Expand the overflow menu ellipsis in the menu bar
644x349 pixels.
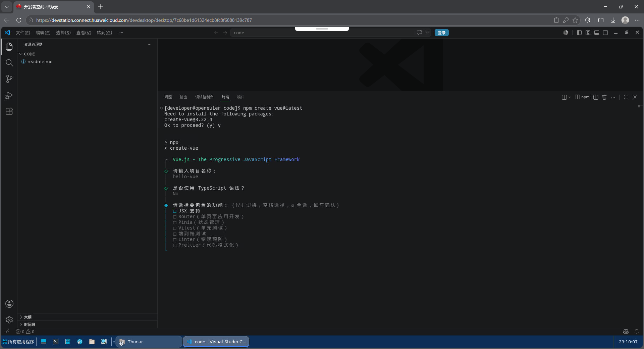click(121, 33)
